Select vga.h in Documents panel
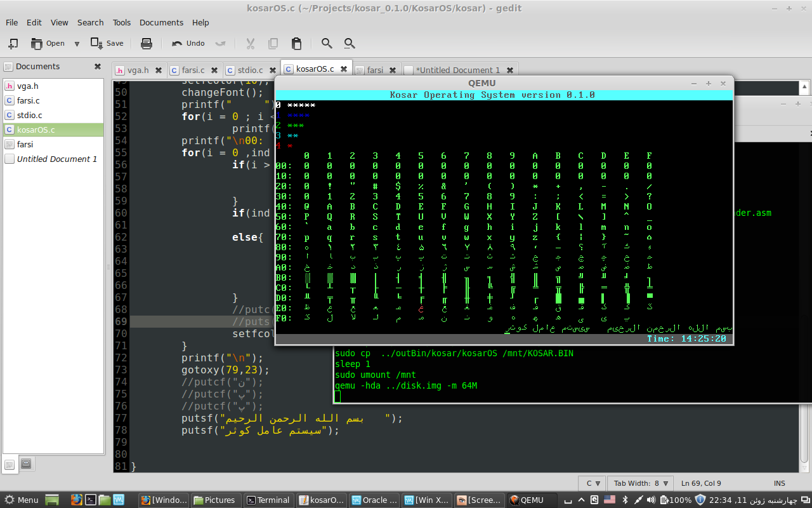The image size is (812, 508). coord(28,86)
